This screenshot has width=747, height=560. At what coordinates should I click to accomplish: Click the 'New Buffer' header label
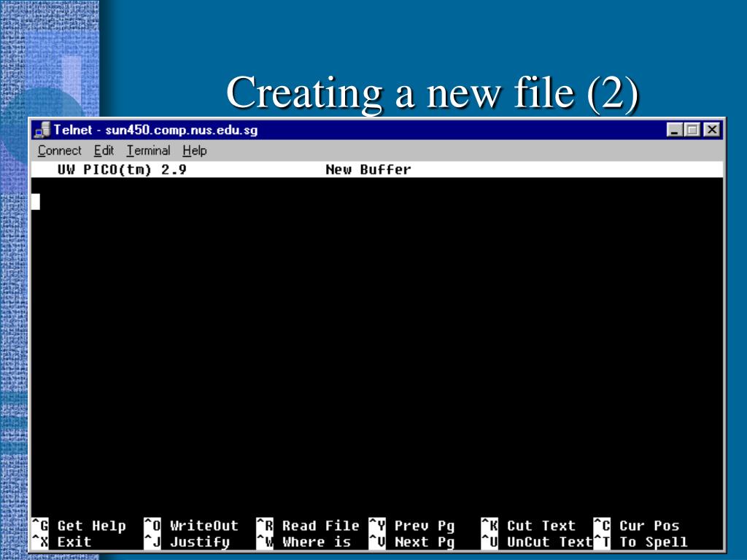tap(368, 169)
